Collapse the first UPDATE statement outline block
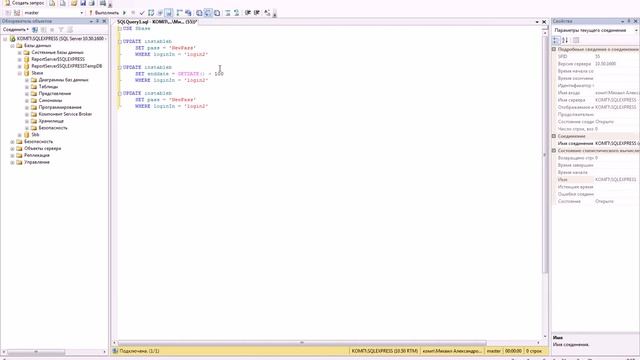Screen dimensions: 640x360 [x=120, y=42]
